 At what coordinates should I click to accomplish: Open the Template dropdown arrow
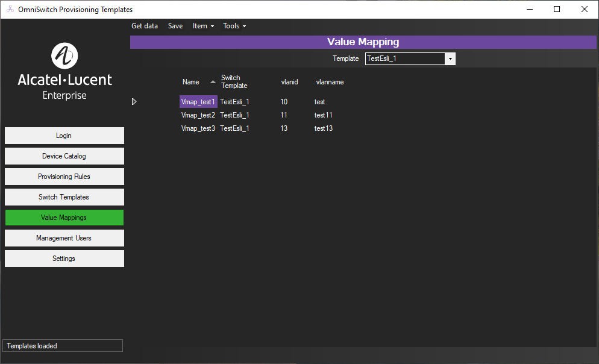point(450,58)
